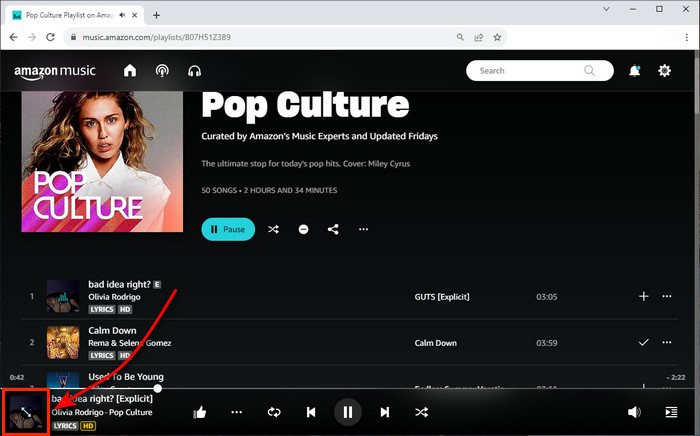The image size is (700, 436).
Task: Open Chrome three-dot menu
Action: pyautogui.click(x=687, y=37)
